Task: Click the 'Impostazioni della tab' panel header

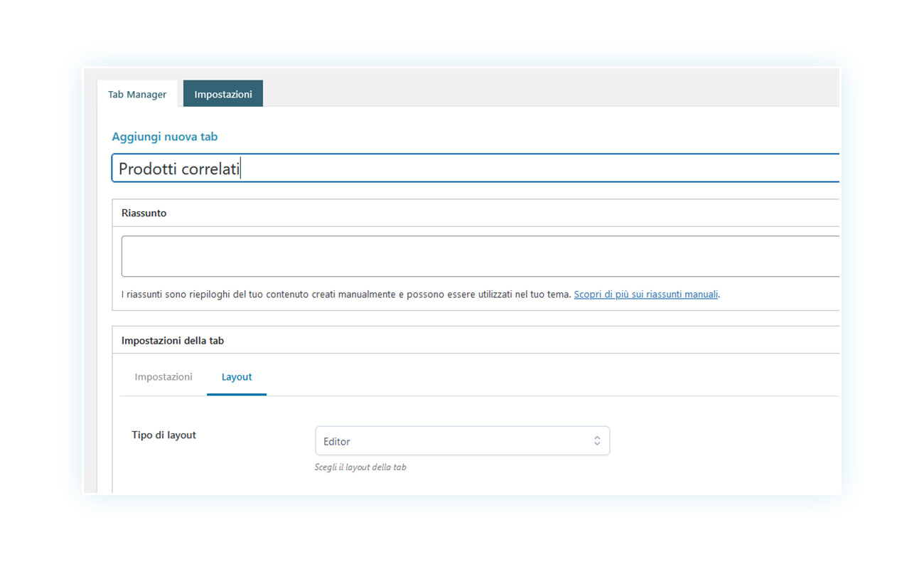Action: pos(476,340)
